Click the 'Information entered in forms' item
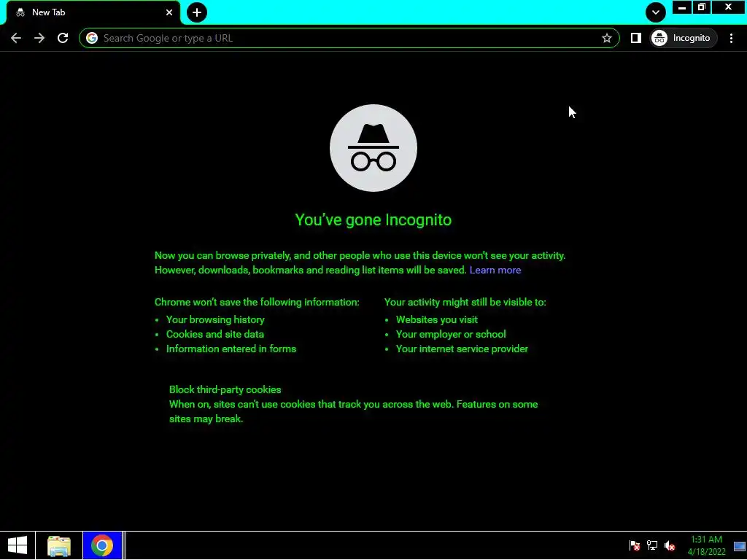This screenshot has height=560, width=747. (x=231, y=349)
